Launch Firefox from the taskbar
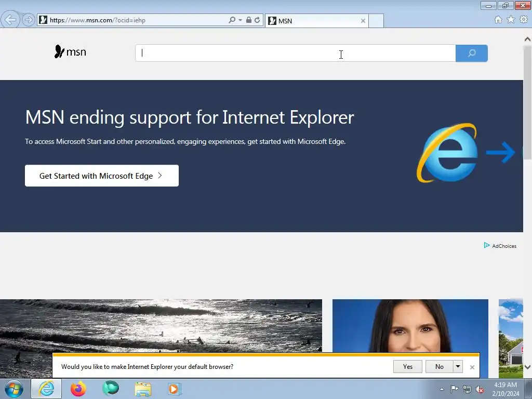The image size is (532, 399). [78, 389]
